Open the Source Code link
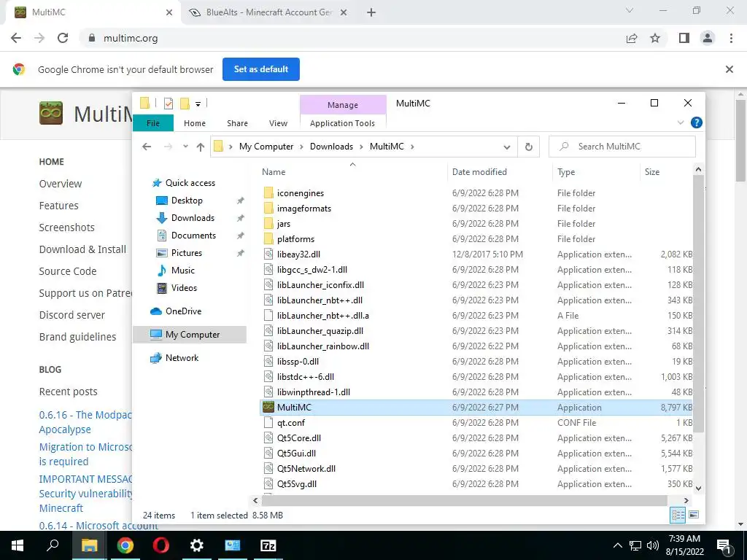 (68, 271)
